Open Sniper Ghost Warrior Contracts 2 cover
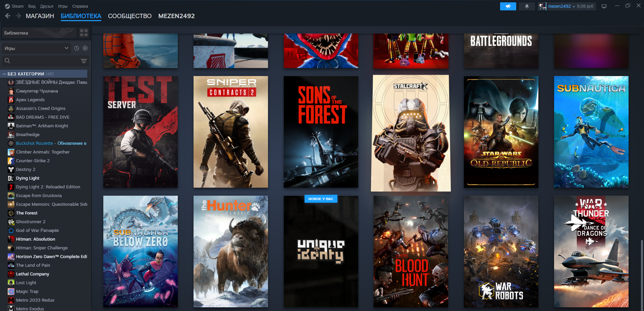The width and height of the screenshot is (644, 311). (231, 132)
